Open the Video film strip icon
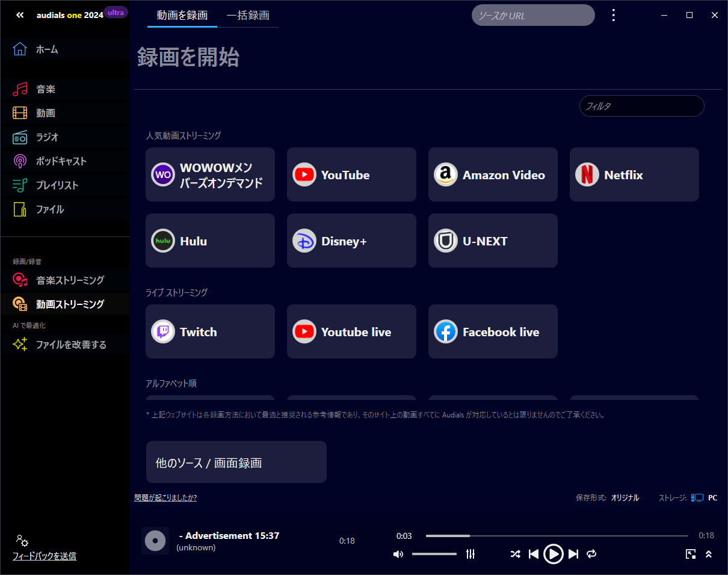 coord(20,113)
